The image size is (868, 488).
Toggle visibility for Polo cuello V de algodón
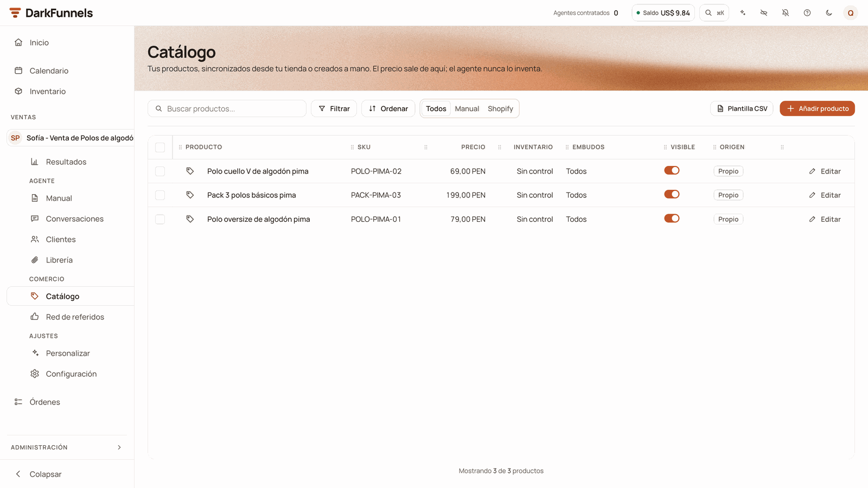pyautogui.click(x=672, y=170)
